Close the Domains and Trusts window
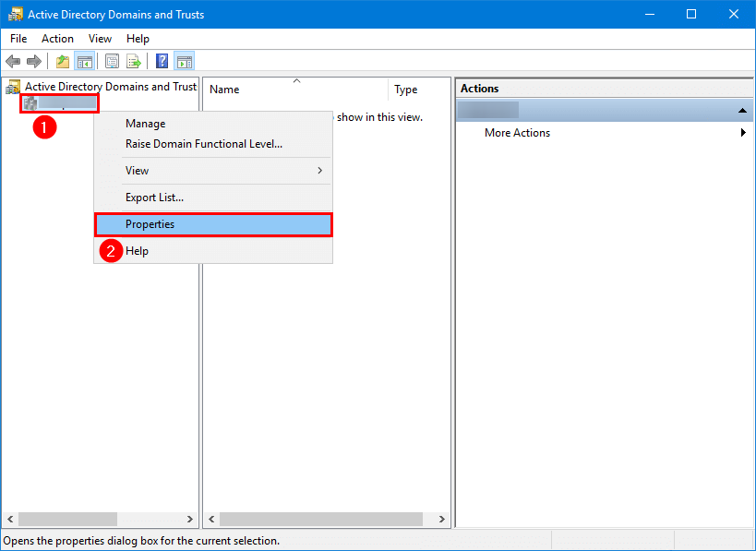 coord(733,15)
